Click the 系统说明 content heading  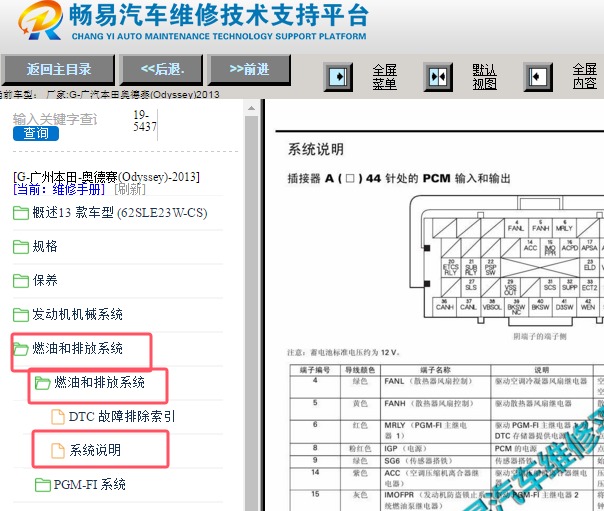click(x=316, y=149)
